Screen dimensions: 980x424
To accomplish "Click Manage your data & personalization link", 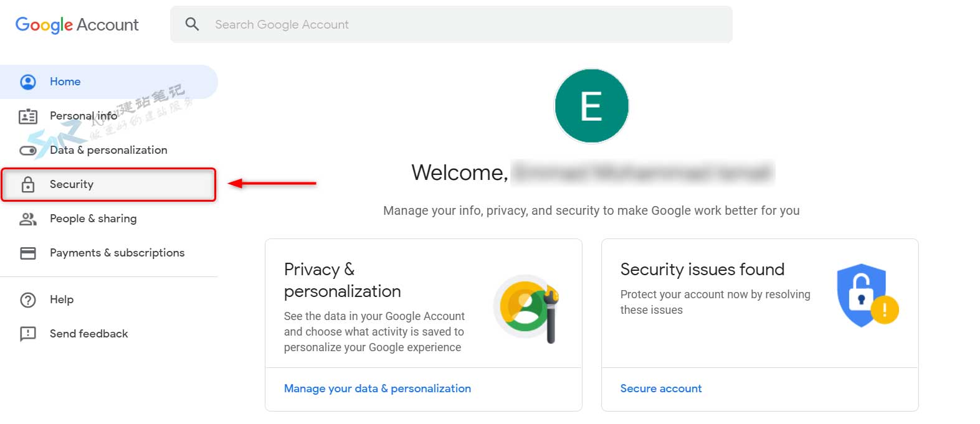I will [378, 389].
